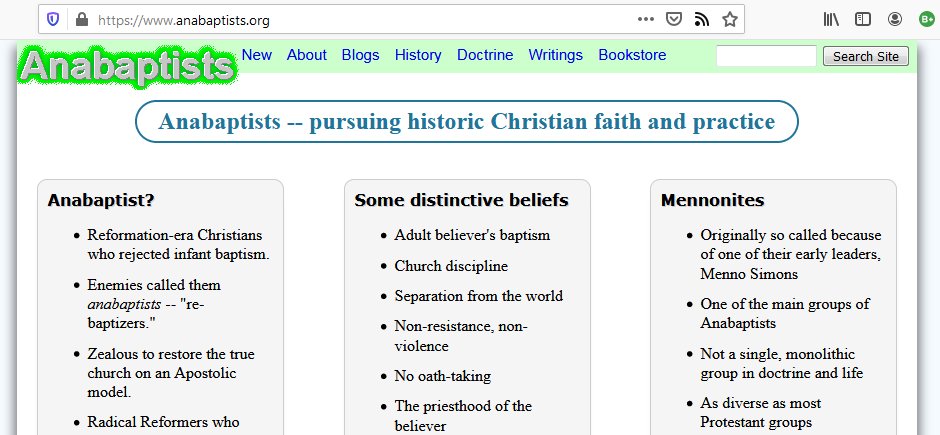This screenshot has height=435, width=940.
Task: Click 'As diverse as most Protestant groups' bullet
Action: coord(761,412)
